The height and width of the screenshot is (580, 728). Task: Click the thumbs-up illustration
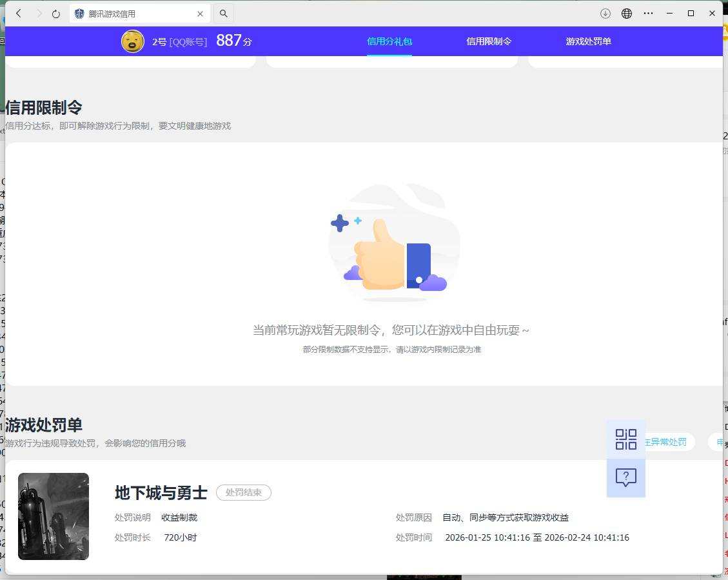point(394,243)
